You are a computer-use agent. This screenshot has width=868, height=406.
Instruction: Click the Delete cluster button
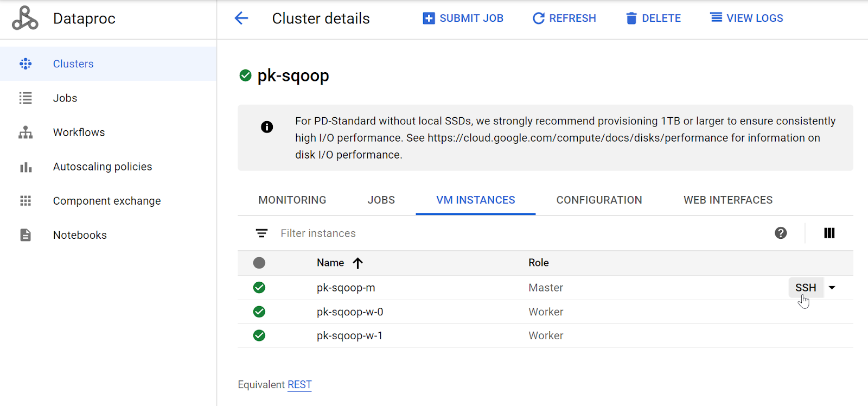653,18
